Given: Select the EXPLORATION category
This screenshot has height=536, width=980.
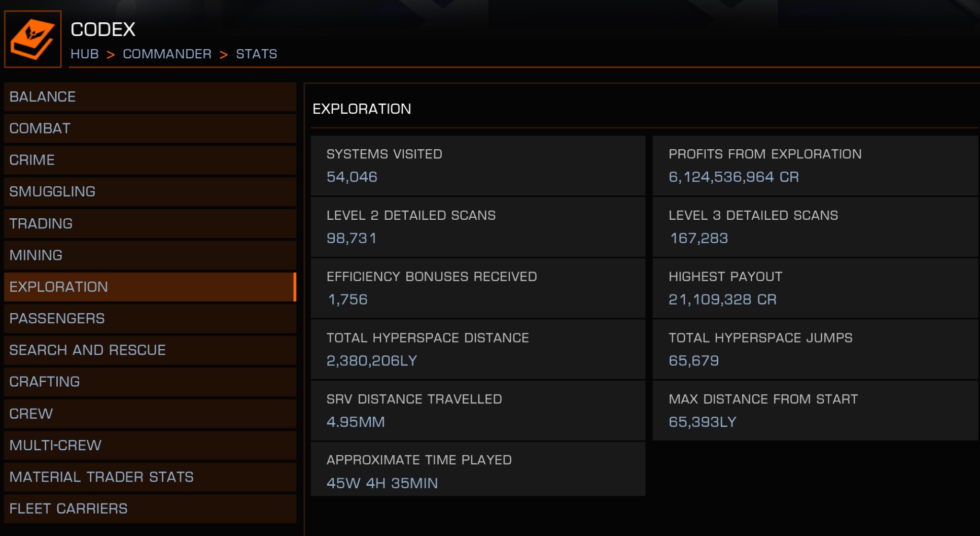Looking at the screenshot, I should click(150, 287).
